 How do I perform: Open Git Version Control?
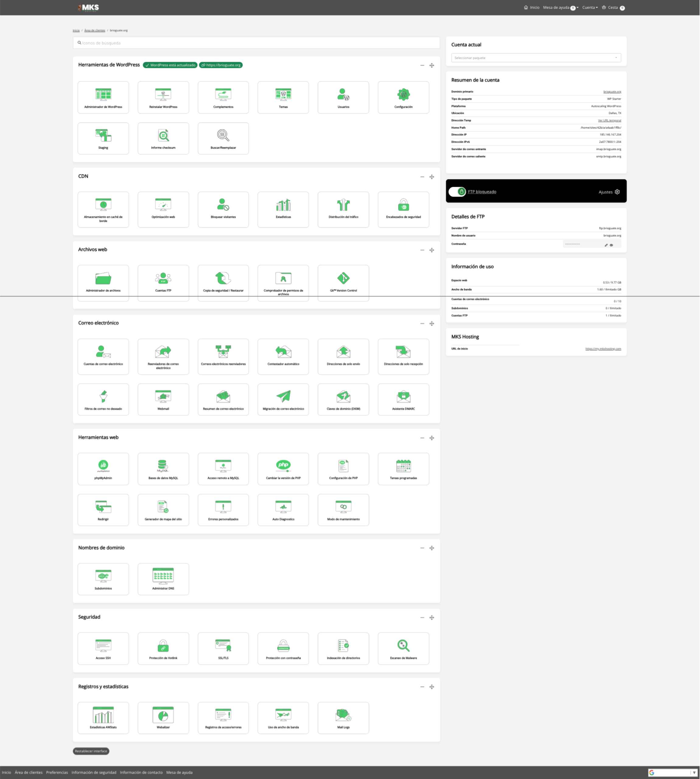pos(343,283)
